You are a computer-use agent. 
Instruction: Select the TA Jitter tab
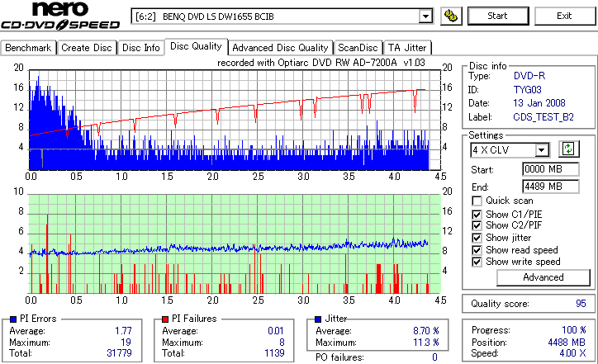(407, 48)
